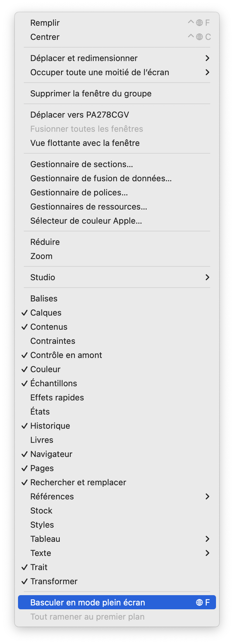Move window via Déplacer vers PA278CGV
Viewport: 234px width, 644px height.
tap(80, 115)
